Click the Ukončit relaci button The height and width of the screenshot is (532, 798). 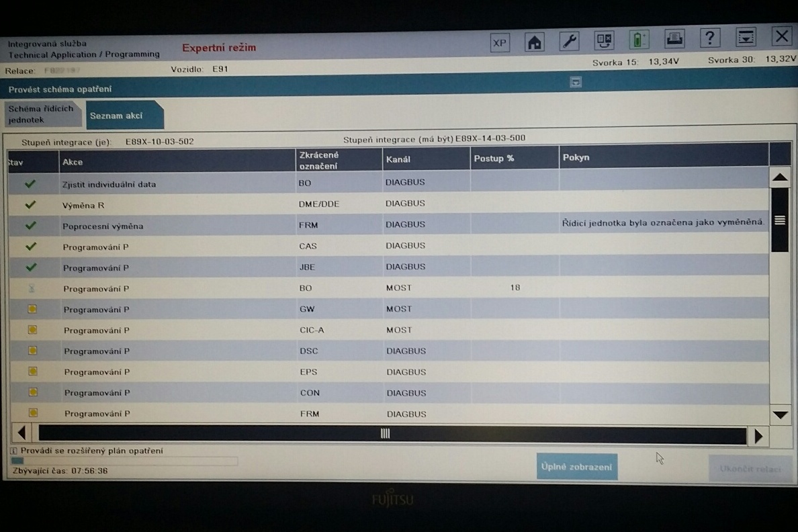[x=750, y=469]
